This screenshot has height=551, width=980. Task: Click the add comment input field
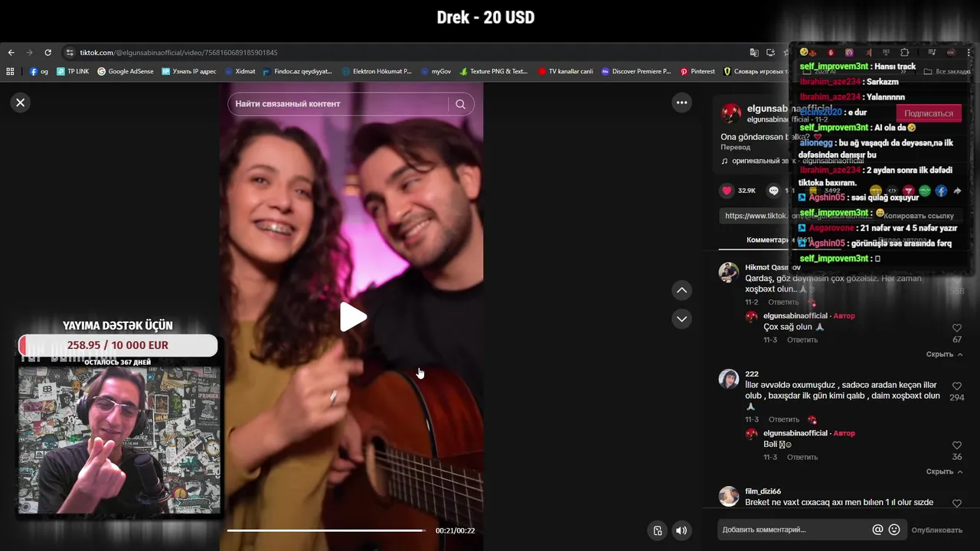[x=793, y=530]
